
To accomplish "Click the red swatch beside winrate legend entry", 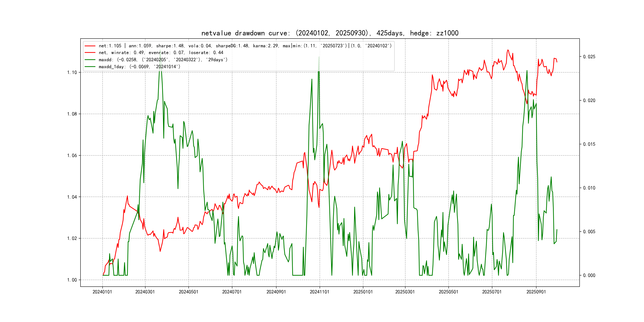I will pyautogui.click(x=90, y=53).
